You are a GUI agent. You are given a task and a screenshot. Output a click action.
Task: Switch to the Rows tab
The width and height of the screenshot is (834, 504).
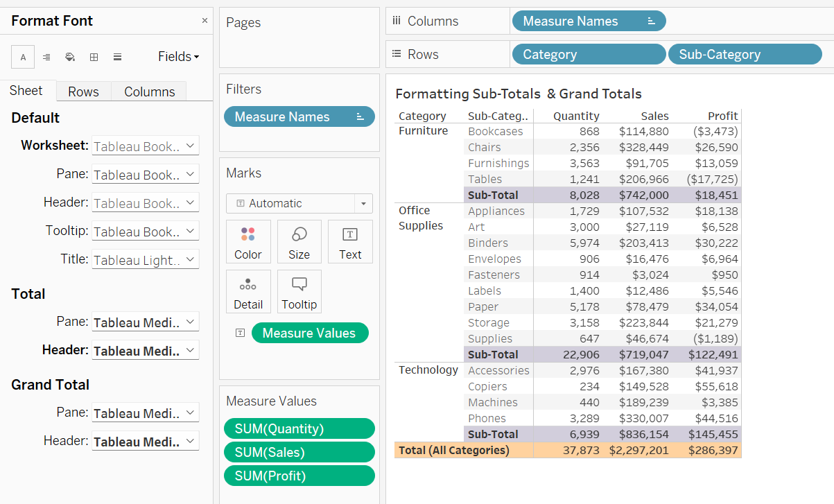pyautogui.click(x=83, y=92)
